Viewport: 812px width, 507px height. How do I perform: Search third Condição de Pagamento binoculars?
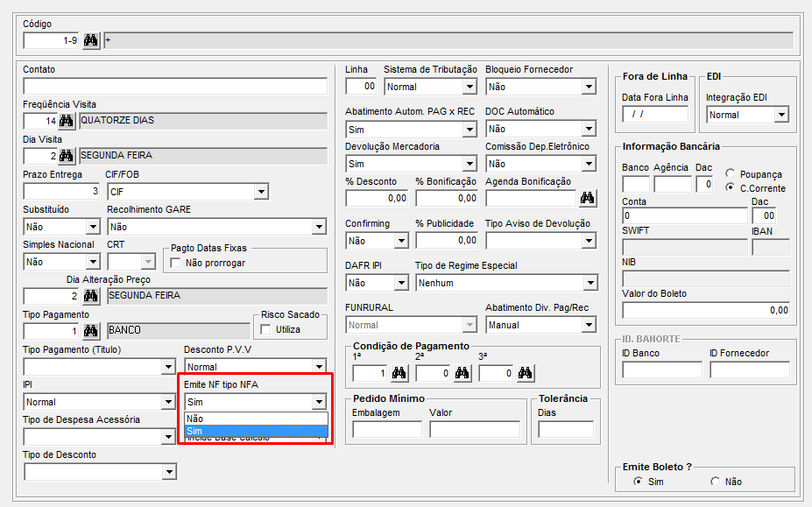pos(526,373)
